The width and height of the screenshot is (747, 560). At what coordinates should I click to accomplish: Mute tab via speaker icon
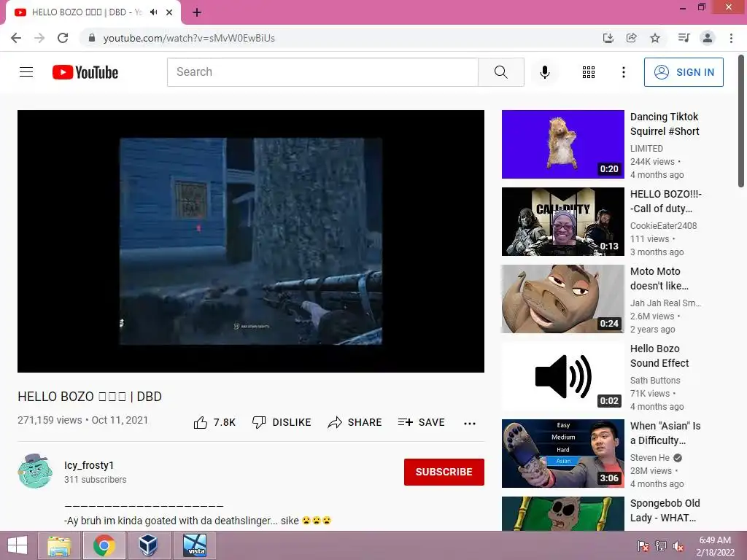pos(153,12)
